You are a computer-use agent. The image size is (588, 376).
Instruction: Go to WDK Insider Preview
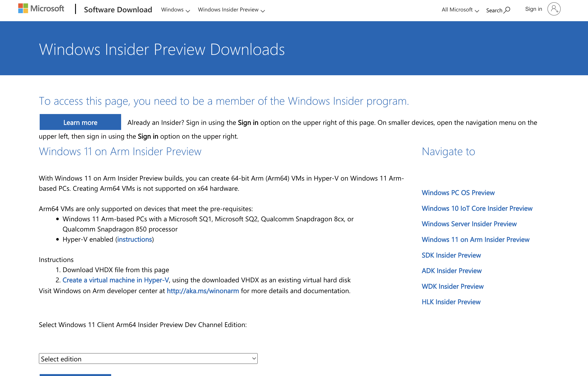click(x=452, y=286)
